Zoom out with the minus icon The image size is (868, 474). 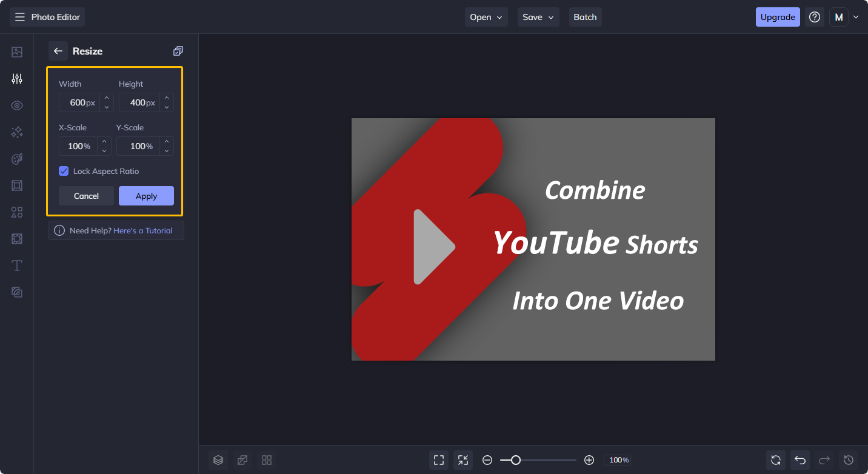tap(487, 460)
